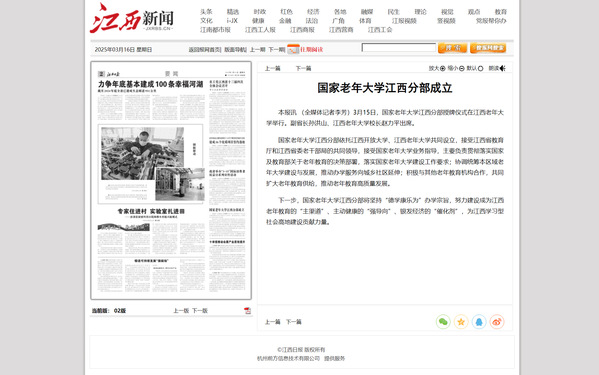Viewport: 599px width, 375px height.
Task: Open the PDF download icon
Action: [x=247, y=311]
